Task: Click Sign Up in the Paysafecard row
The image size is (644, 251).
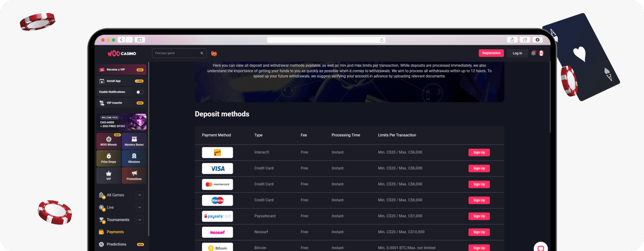Action: pos(479,216)
